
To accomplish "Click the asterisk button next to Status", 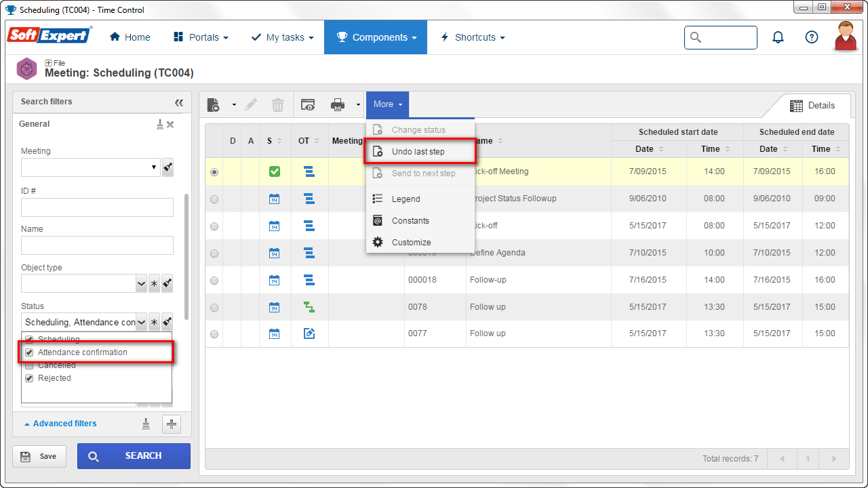I will click(x=154, y=322).
